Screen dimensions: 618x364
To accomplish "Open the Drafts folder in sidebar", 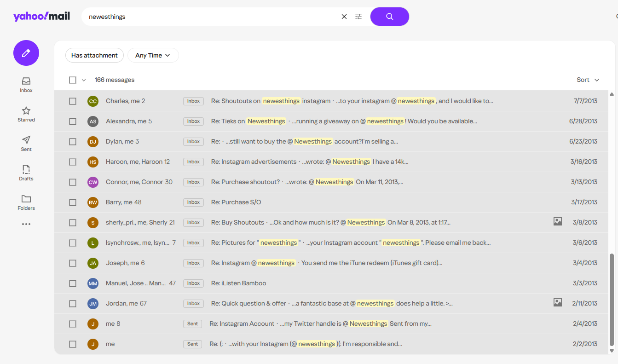I will click(x=26, y=173).
